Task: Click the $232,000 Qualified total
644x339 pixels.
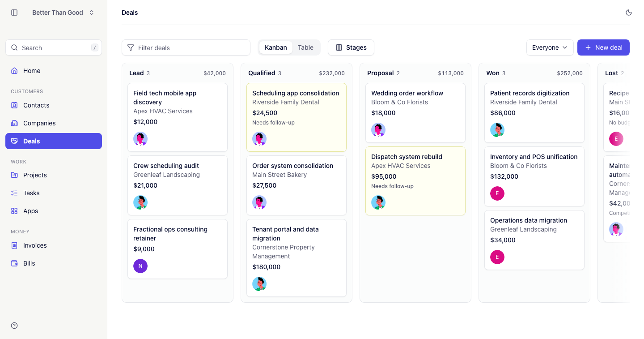Action: tap(332, 73)
